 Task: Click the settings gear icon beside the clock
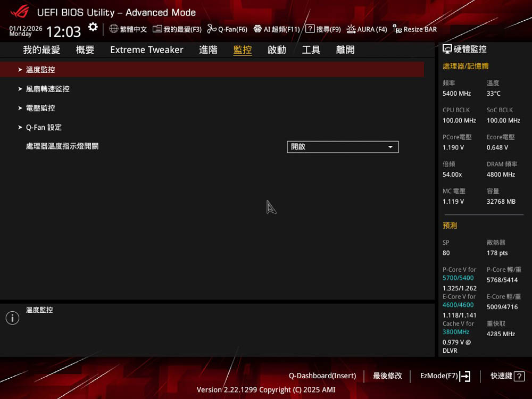93,28
